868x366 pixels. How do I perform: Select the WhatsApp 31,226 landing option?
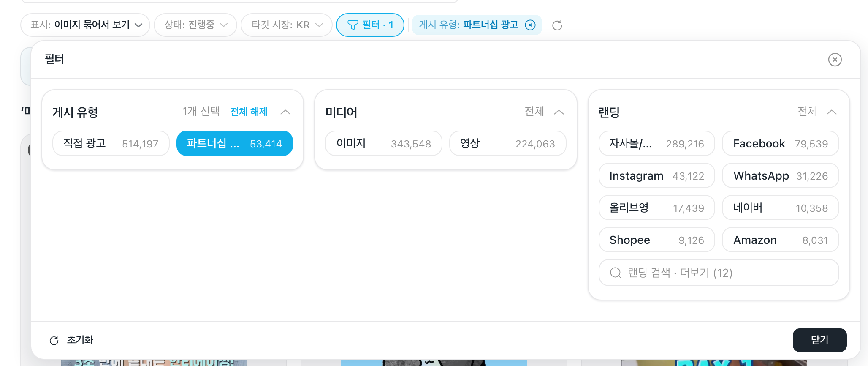point(780,176)
